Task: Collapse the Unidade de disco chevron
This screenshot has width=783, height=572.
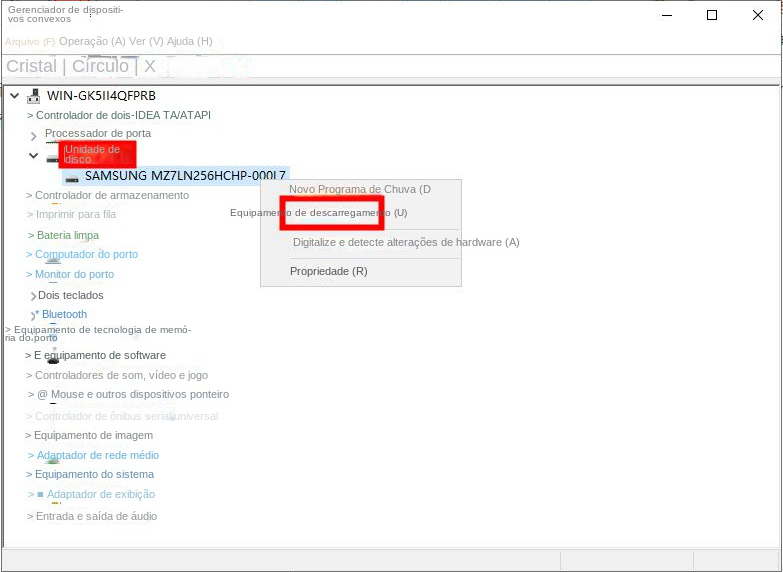Action: (33, 155)
